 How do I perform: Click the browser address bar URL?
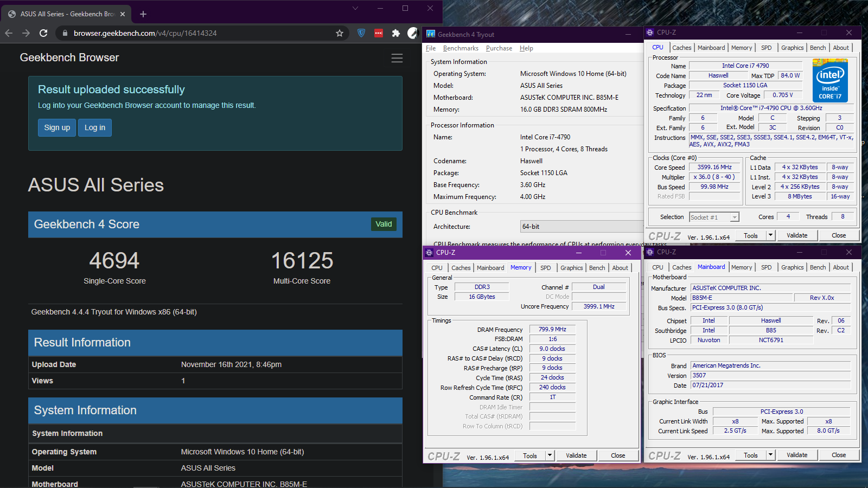point(145,33)
